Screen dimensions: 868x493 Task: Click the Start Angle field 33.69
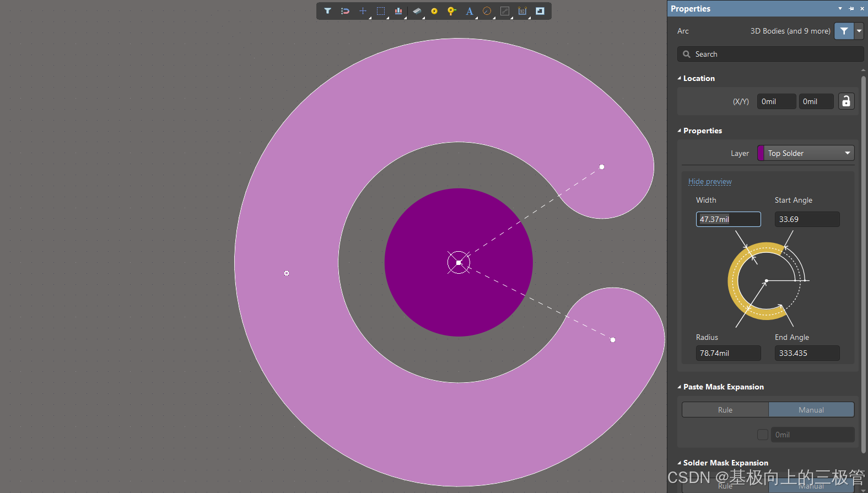click(807, 219)
